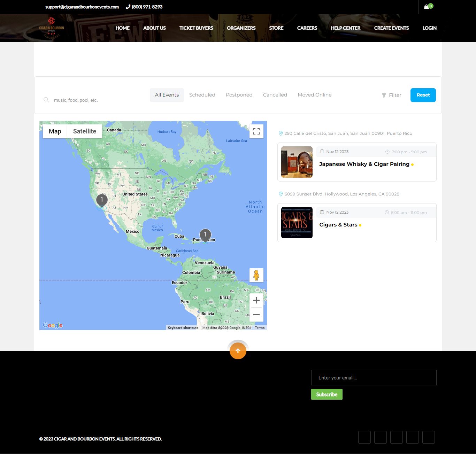Click the LOGIN link
Viewport: 476px width, 454px height.
(429, 28)
